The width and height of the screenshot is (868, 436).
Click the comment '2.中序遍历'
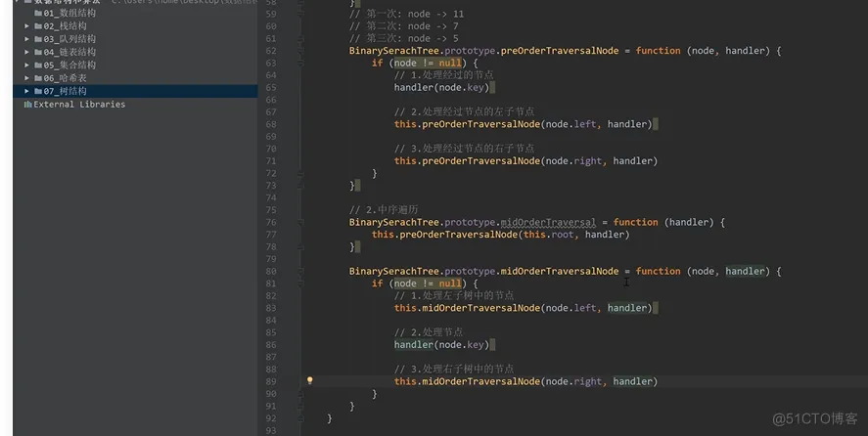[384, 210]
